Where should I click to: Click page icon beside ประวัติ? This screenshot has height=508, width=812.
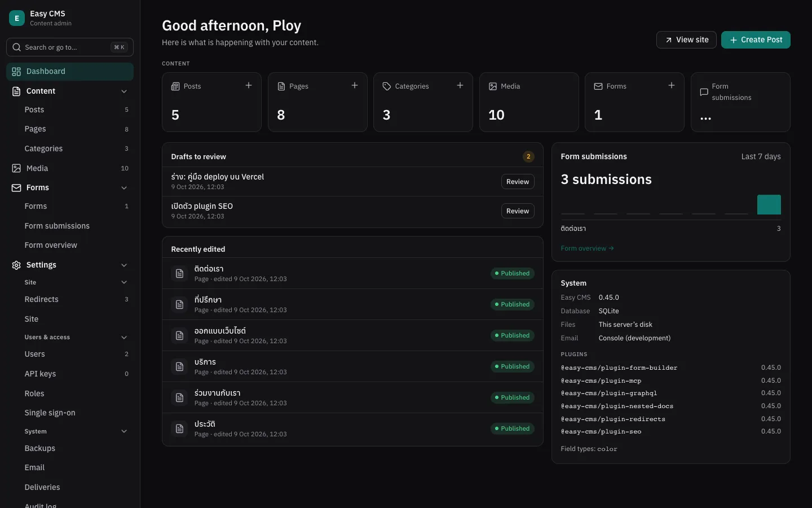coord(179,428)
